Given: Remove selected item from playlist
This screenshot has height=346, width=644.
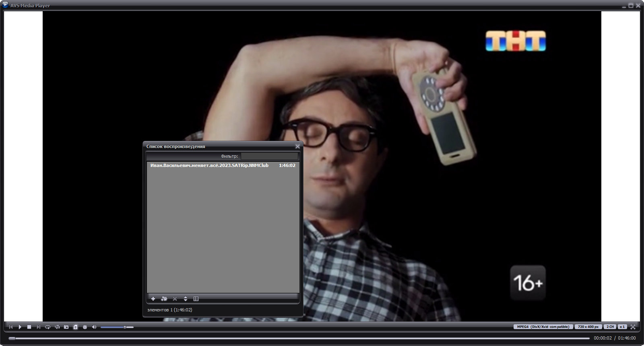Looking at the screenshot, I should click(x=175, y=299).
